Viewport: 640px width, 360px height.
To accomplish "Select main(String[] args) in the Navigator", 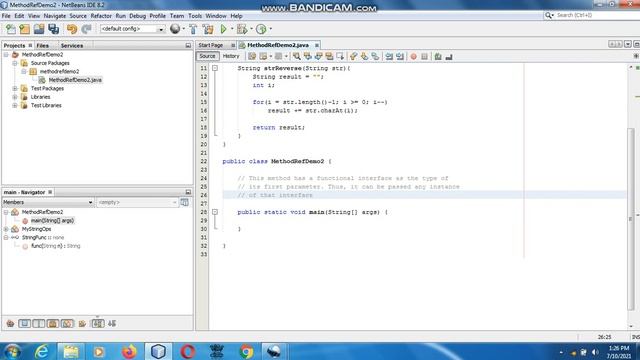I will [x=52, y=221].
